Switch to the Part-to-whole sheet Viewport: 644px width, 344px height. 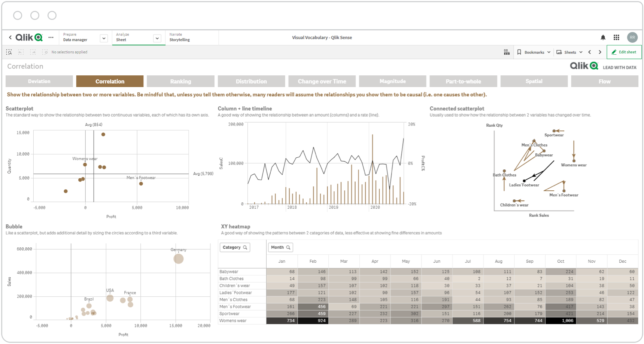click(463, 81)
